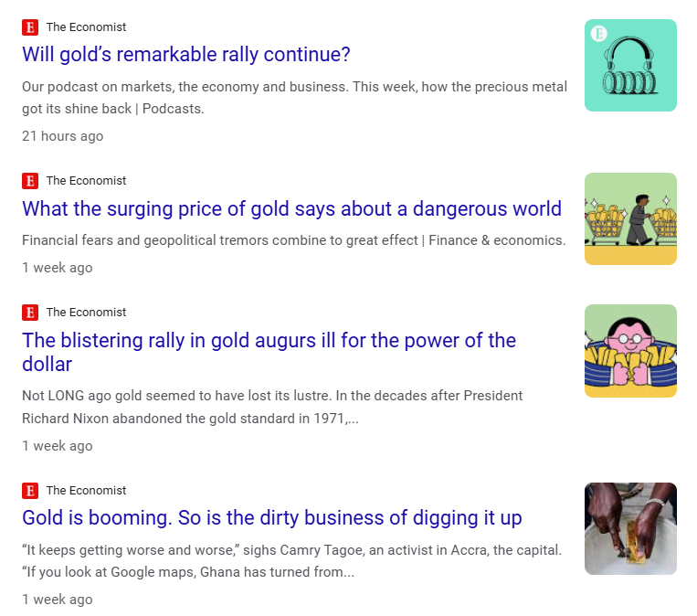Screen dimensions: 697x616
Task: Click the '21 hours ago' timestamp
Action: (x=63, y=136)
